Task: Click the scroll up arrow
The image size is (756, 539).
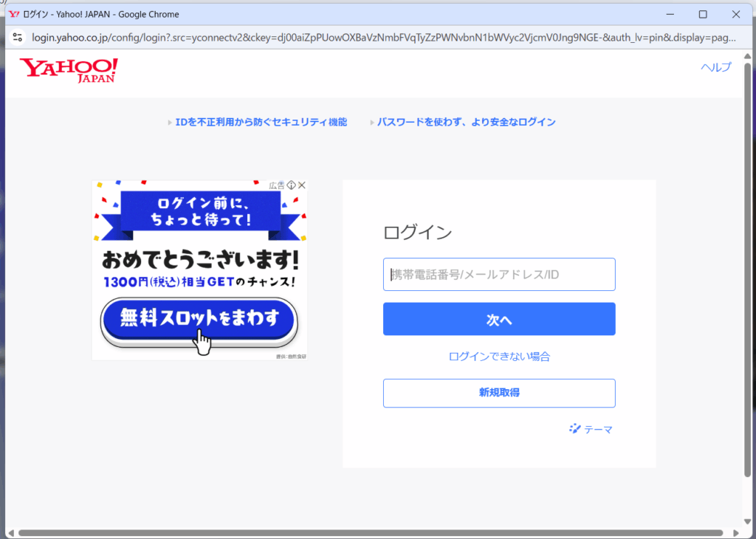Action: tap(747, 56)
